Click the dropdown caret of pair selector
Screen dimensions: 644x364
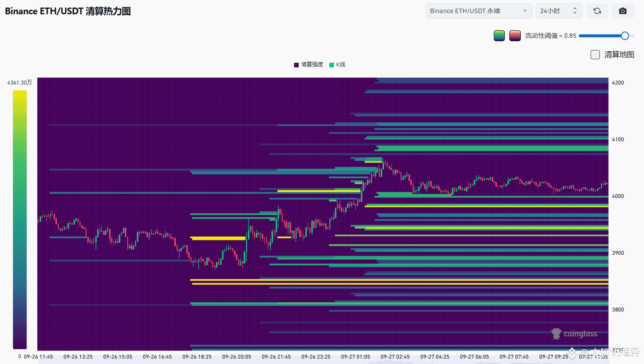525,11
